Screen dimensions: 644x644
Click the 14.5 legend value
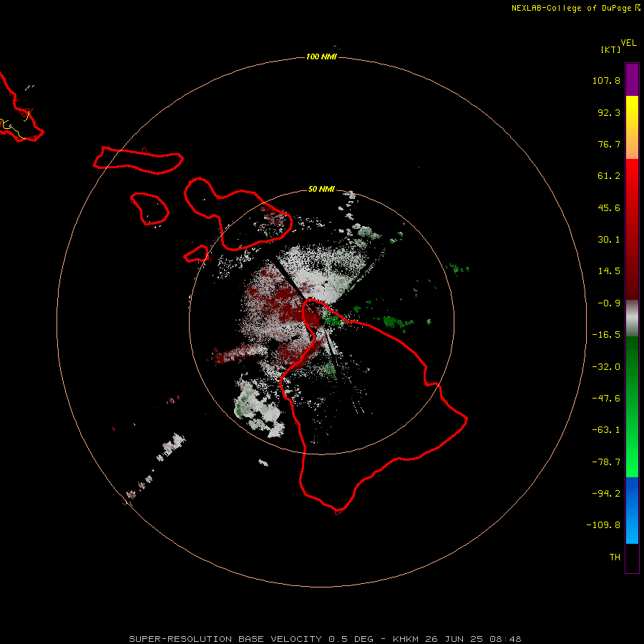click(609, 271)
